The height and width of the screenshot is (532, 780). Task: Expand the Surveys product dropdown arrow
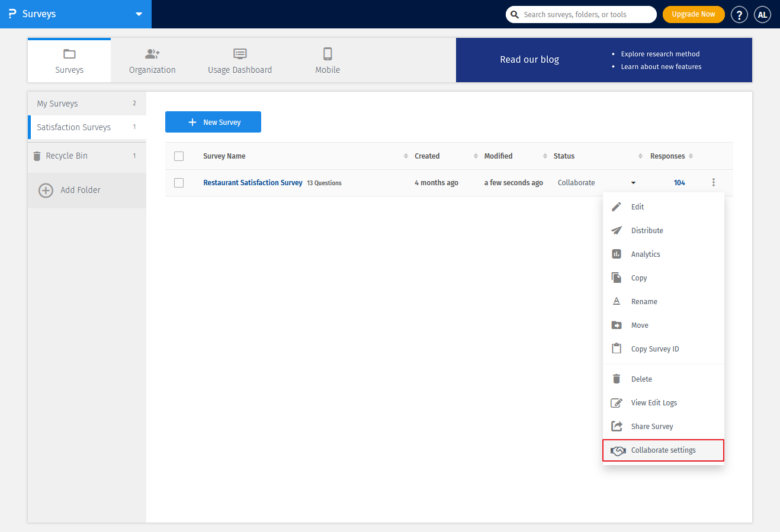(x=139, y=14)
